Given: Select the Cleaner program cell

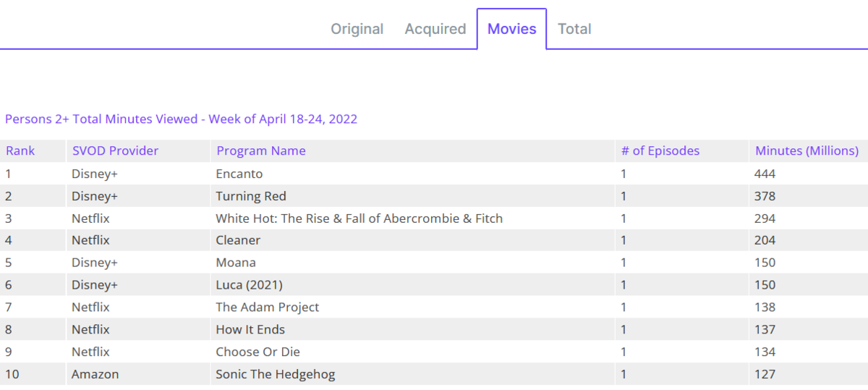Looking at the screenshot, I should tap(237, 240).
